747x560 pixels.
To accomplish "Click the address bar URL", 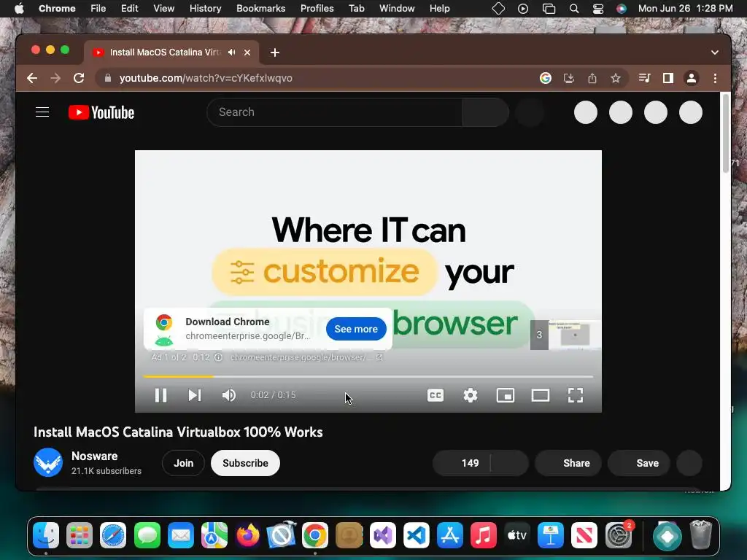I will [x=206, y=78].
